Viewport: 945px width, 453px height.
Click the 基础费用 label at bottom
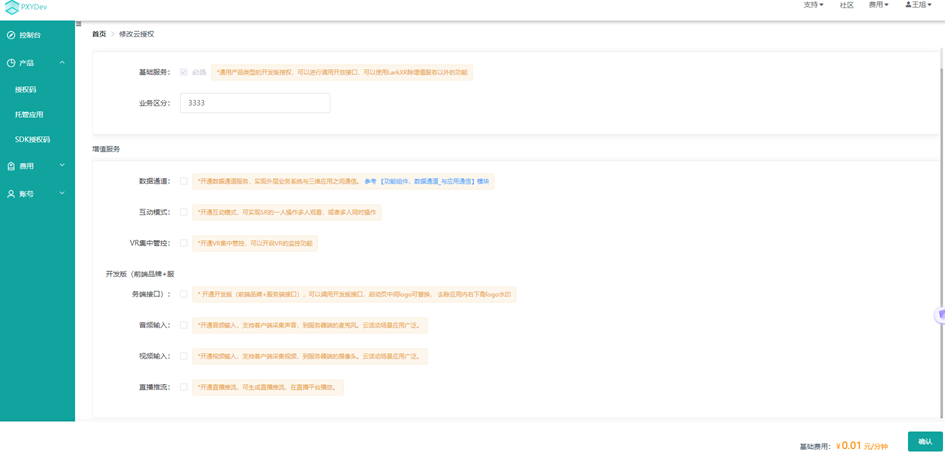click(815, 447)
